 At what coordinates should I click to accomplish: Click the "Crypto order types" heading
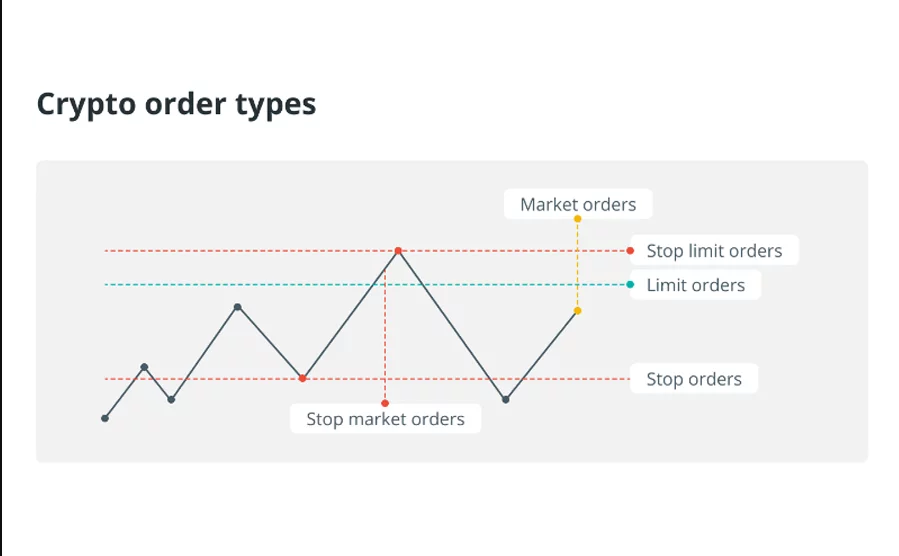pos(176,104)
